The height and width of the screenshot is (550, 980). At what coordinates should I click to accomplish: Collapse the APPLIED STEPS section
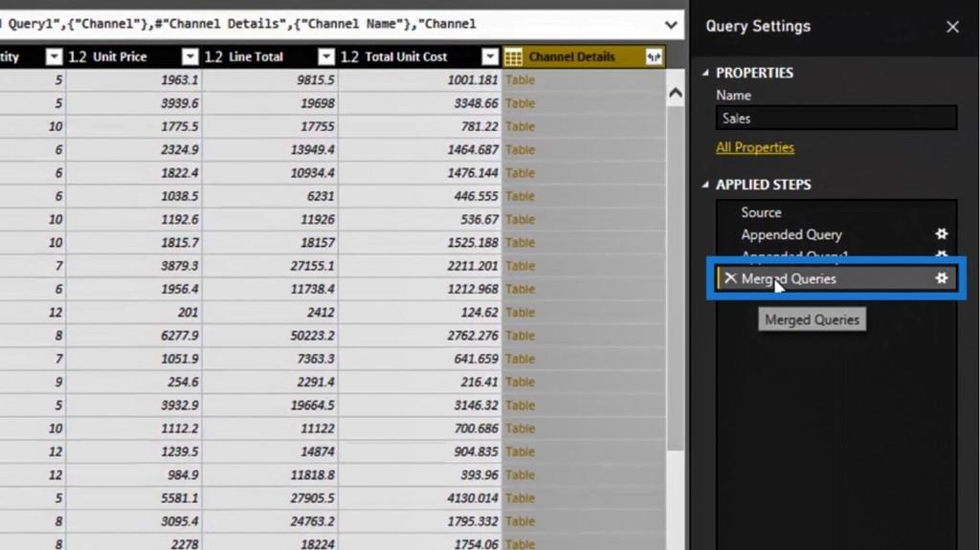(x=705, y=185)
